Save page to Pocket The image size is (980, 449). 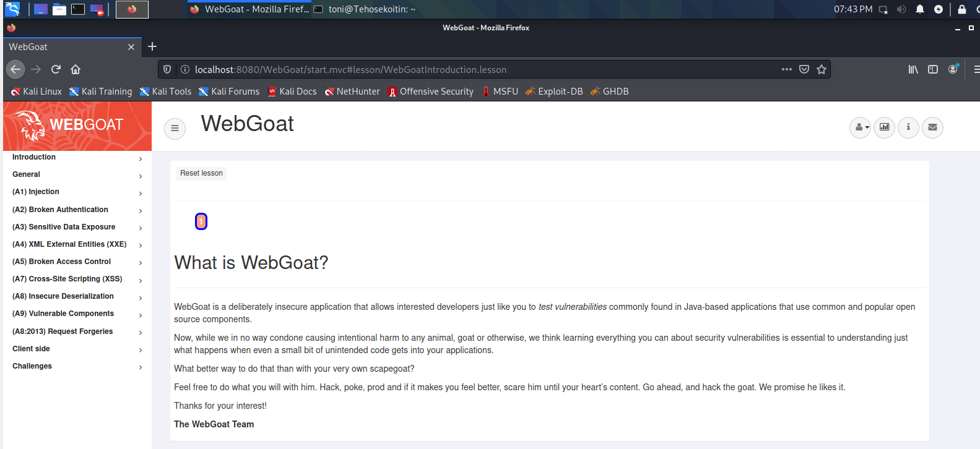(804, 69)
